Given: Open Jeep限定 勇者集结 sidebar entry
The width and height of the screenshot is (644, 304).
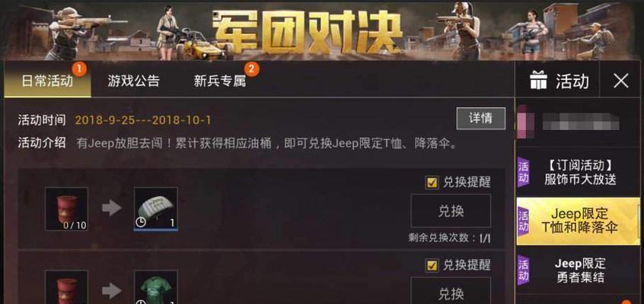Looking at the screenshot, I should pos(579,270).
